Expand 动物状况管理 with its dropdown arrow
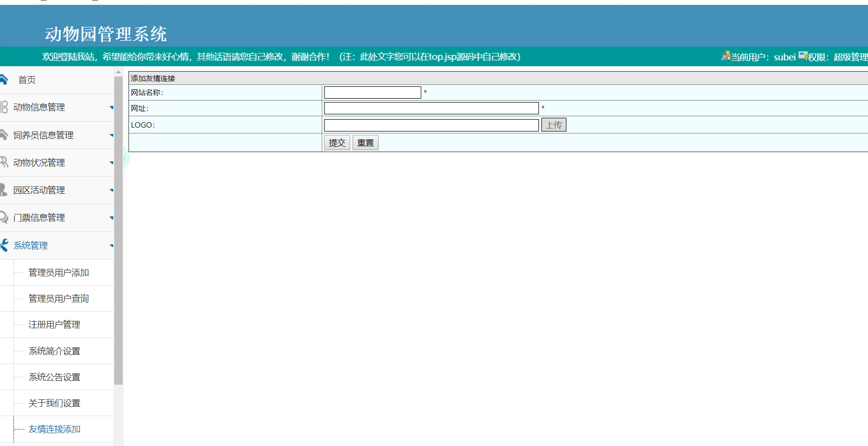 pyautogui.click(x=111, y=163)
